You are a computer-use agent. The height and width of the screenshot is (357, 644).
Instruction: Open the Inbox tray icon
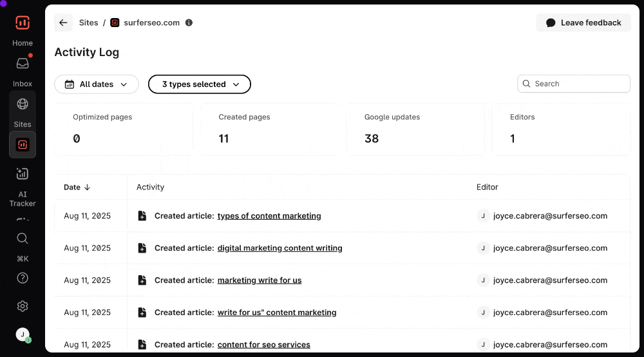pos(23,64)
